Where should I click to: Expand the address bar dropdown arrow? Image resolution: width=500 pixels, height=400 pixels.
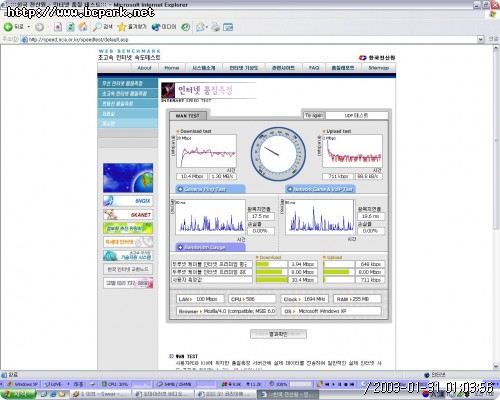480,39
